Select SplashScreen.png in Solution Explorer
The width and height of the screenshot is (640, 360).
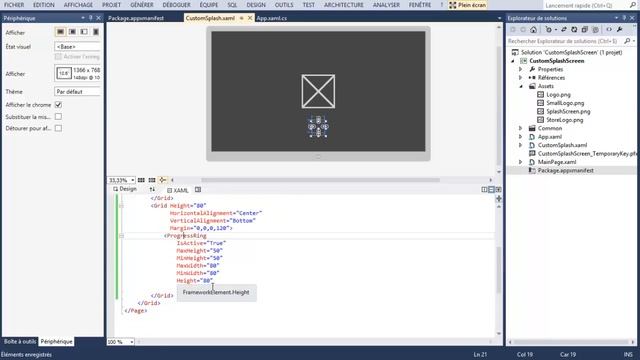(x=568, y=111)
